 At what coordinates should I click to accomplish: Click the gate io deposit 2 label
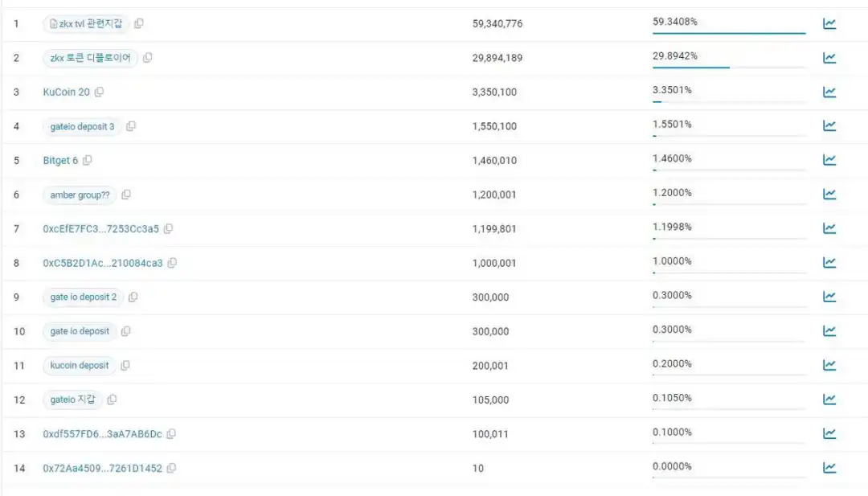pos(83,297)
